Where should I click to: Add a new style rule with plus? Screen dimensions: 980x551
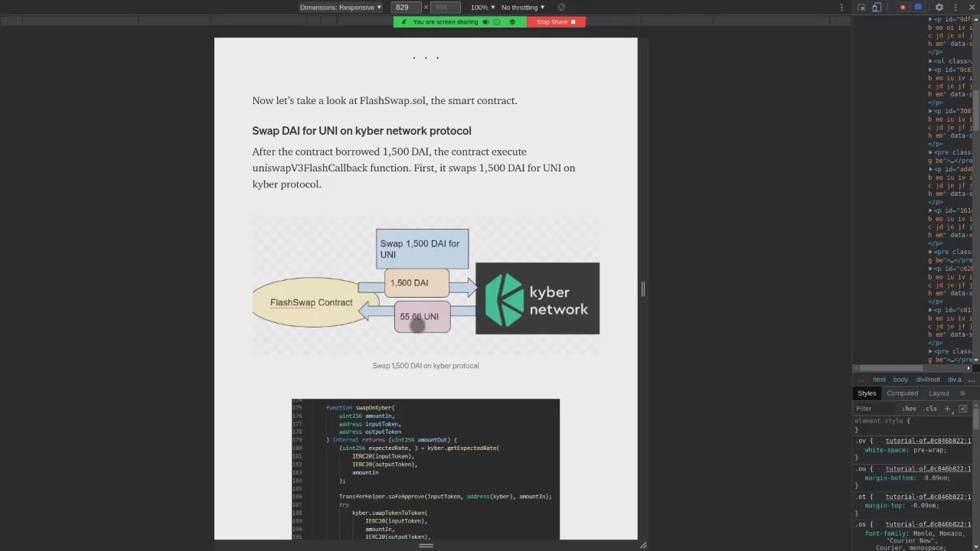point(947,409)
